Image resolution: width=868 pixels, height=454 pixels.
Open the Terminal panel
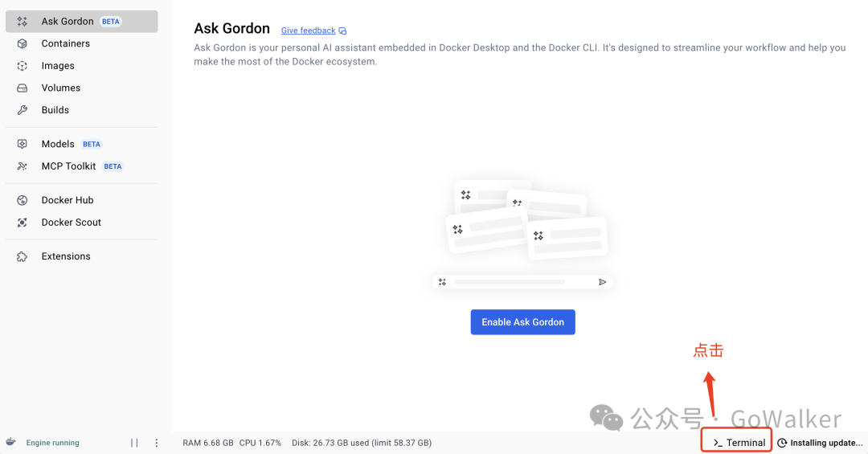[739, 443]
